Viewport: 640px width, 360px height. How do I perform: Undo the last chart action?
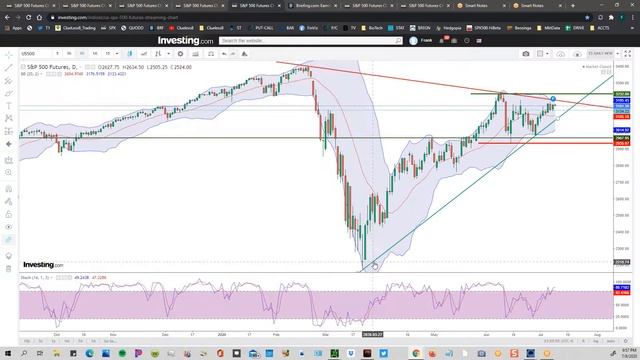coord(224,54)
